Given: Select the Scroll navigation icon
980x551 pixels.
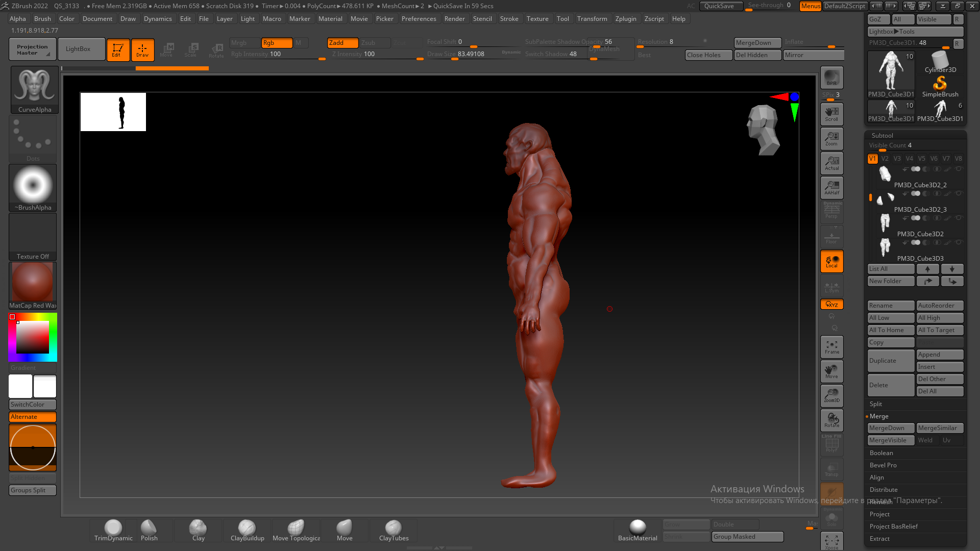Looking at the screenshot, I should [x=831, y=114].
